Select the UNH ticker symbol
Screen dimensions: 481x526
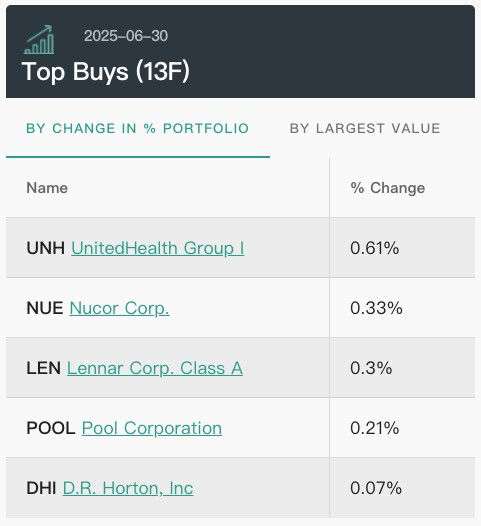[x=46, y=248]
